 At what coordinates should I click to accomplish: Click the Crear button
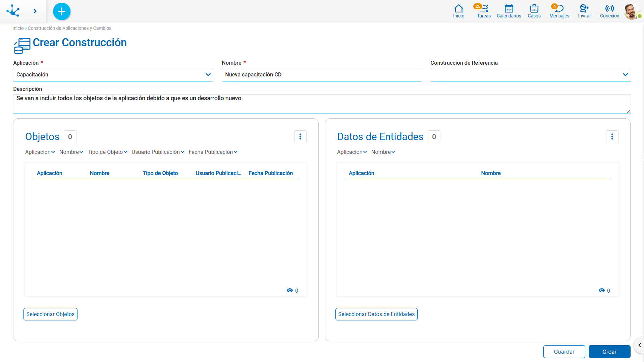tap(609, 352)
